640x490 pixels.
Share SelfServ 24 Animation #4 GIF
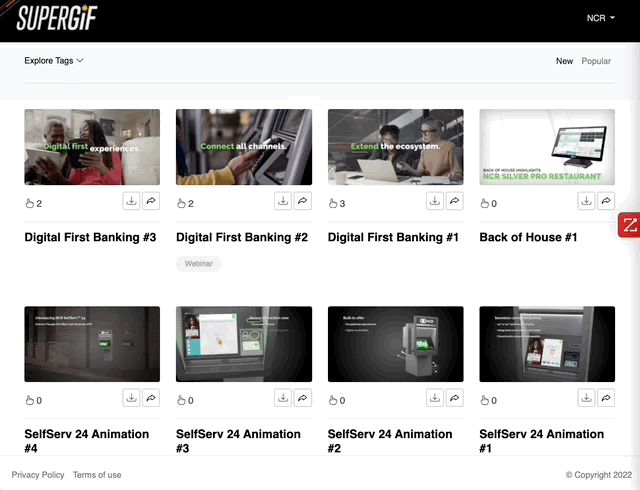coord(151,398)
